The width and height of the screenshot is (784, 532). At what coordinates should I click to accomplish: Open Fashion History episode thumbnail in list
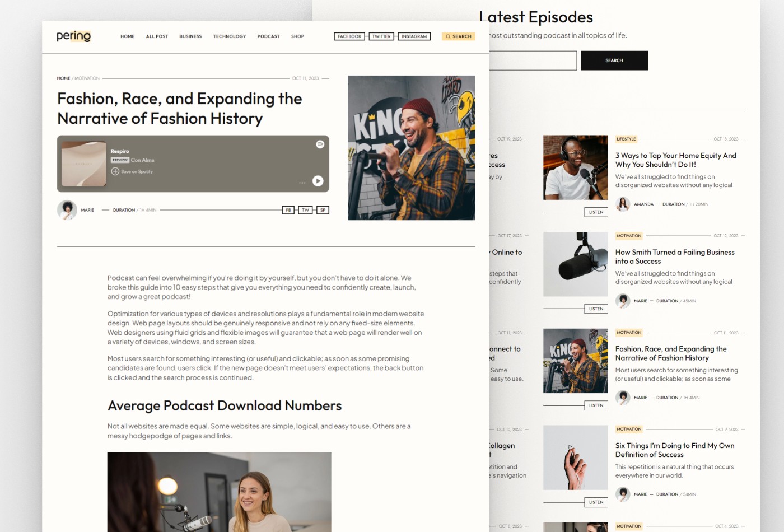coord(576,361)
